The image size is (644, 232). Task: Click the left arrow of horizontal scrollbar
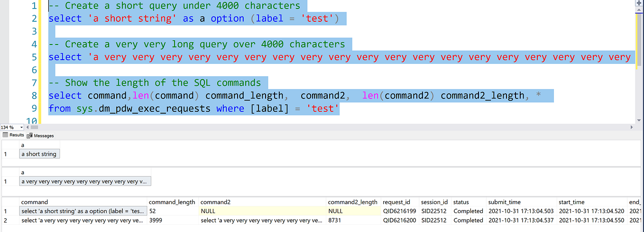click(27, 127)
